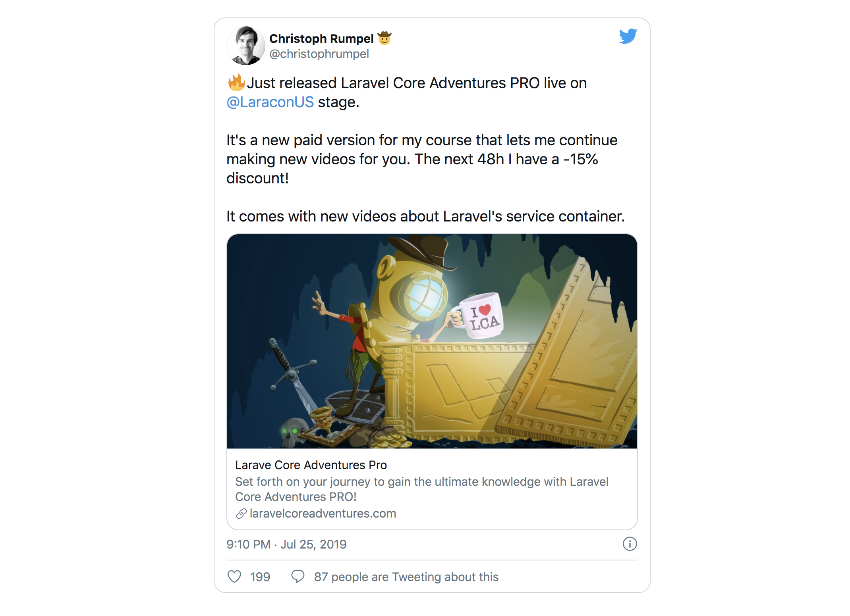The image size is (850, 616).
Task: Open the 87 people are Tweeting link
Action: pos(406,577)
